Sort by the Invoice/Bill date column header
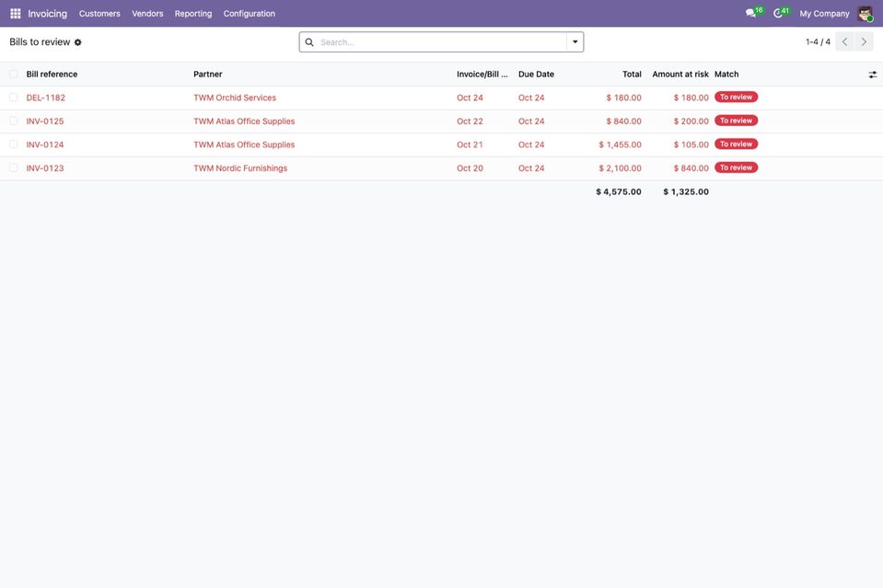883x588 pixels. coord(482,75)
